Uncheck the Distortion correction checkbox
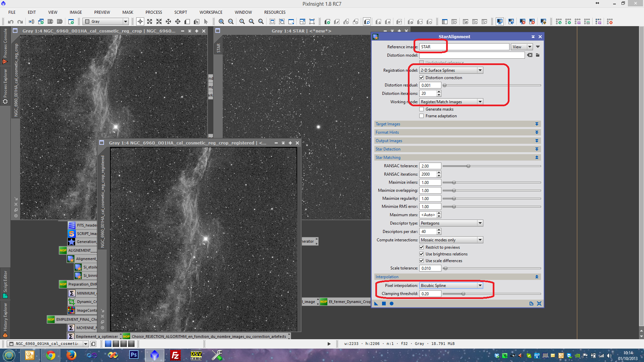 [x=422, y=78]
